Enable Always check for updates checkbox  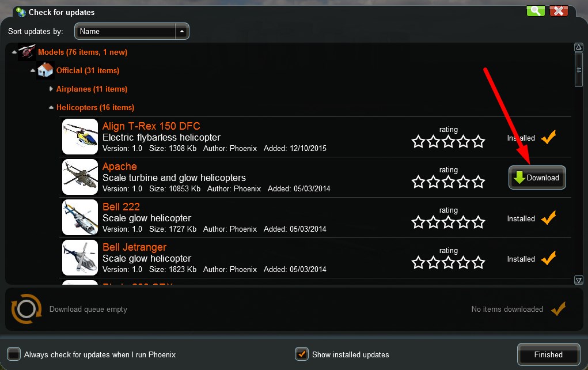pos(14,354)
